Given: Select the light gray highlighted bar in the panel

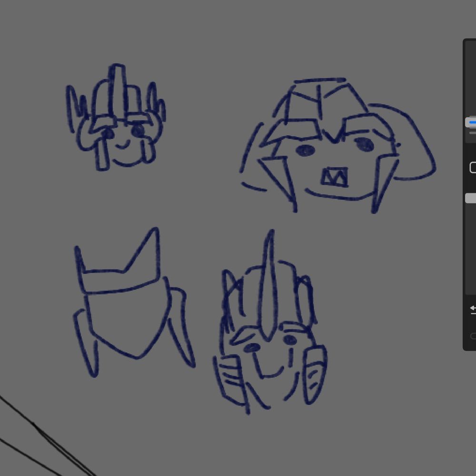Looking at the screenshot, I should pyautogui.click(x=471, y=198).
